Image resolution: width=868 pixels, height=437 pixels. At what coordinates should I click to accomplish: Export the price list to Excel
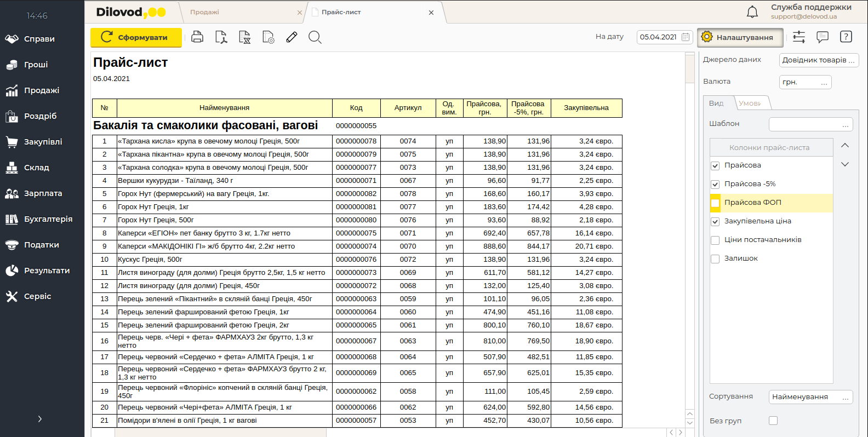click(244, 37)
